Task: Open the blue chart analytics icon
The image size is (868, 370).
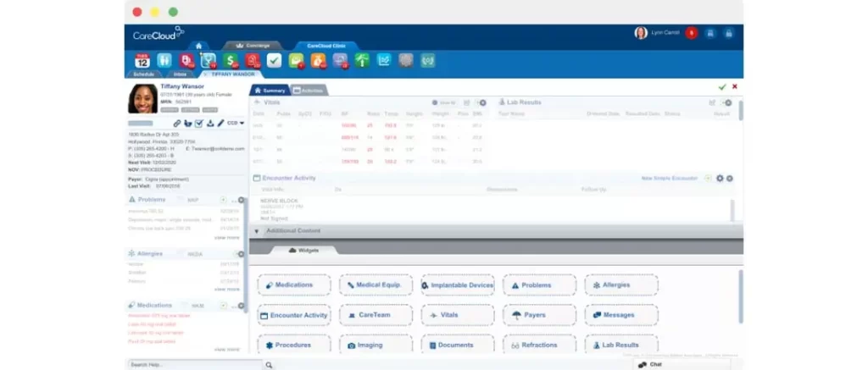Action: point(384,60)
